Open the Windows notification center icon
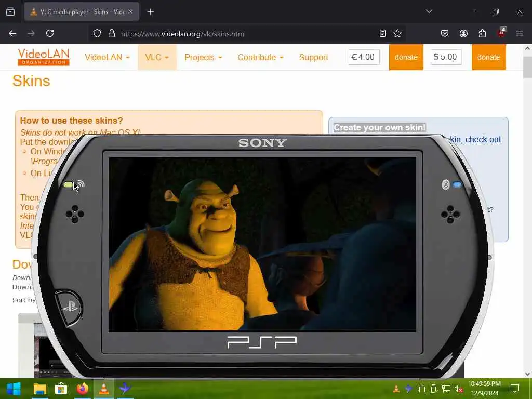Image resolution: width=532 pixels, height=399 pixels. click(x=515, y=389)
